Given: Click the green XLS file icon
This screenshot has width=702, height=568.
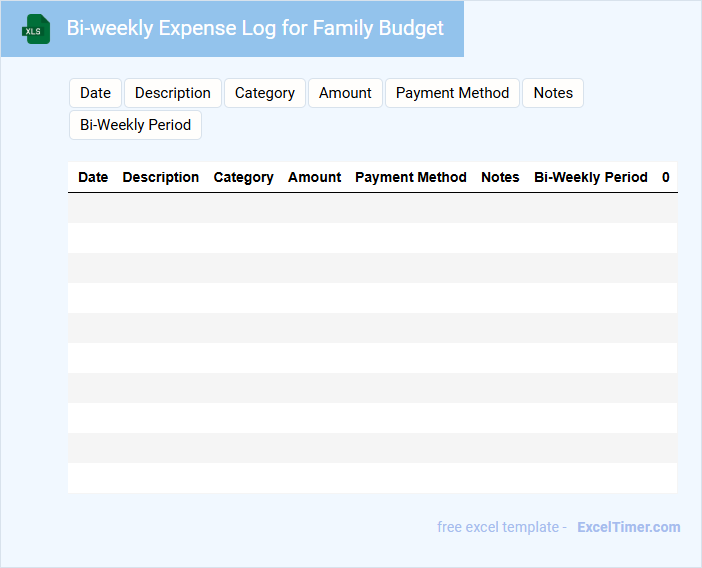Looking at the screenshot, I should click(x=36, y=29).
